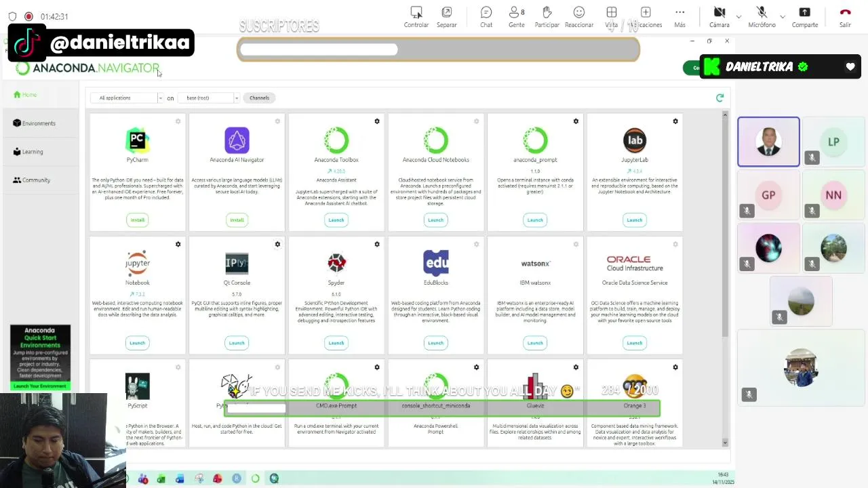Click the Qt Console IPython icon
Image resolution: width=868 pixels, height=488 pixels.
point(237,263)
